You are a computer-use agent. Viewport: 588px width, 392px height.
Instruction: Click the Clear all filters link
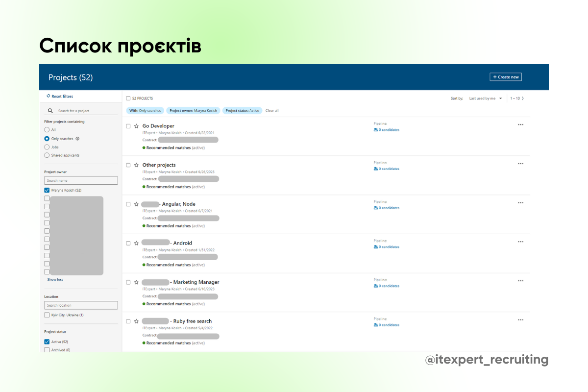point(272,110)
